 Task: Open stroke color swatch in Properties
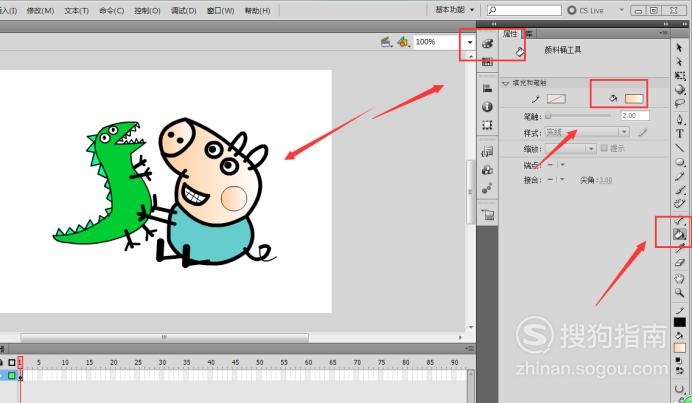coord(556,99)
